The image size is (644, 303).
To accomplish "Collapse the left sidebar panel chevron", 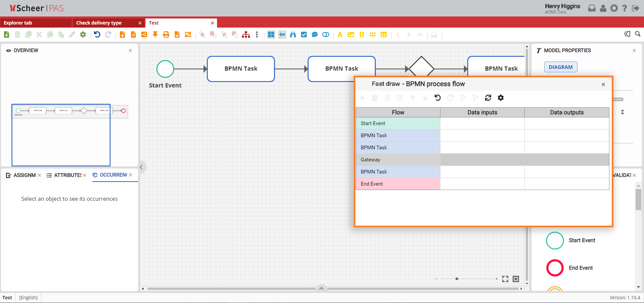I will (x=141, y=167).
